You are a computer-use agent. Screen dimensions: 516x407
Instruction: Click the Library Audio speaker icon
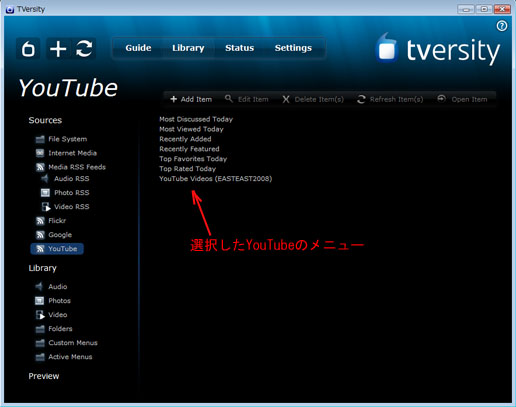pos(39,287)
